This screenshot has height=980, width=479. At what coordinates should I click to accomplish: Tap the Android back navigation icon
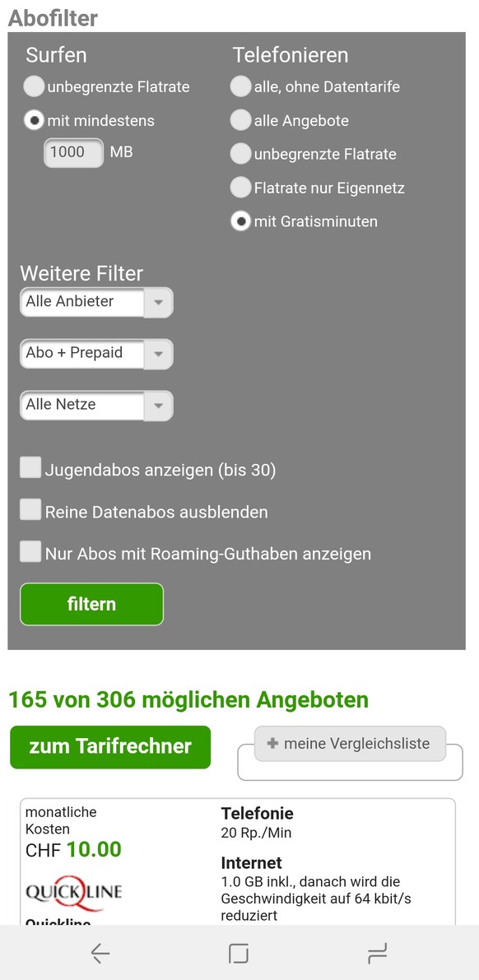point(100,953)
